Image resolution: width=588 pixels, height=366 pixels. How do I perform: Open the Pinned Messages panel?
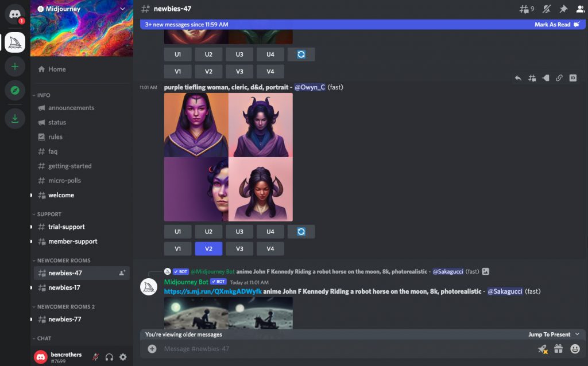[x=564, y=9]
